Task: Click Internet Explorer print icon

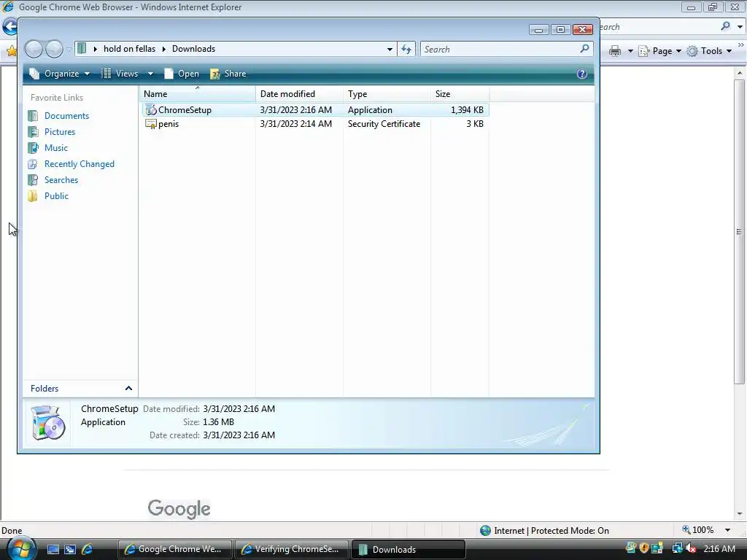Action: pos(615,51)
